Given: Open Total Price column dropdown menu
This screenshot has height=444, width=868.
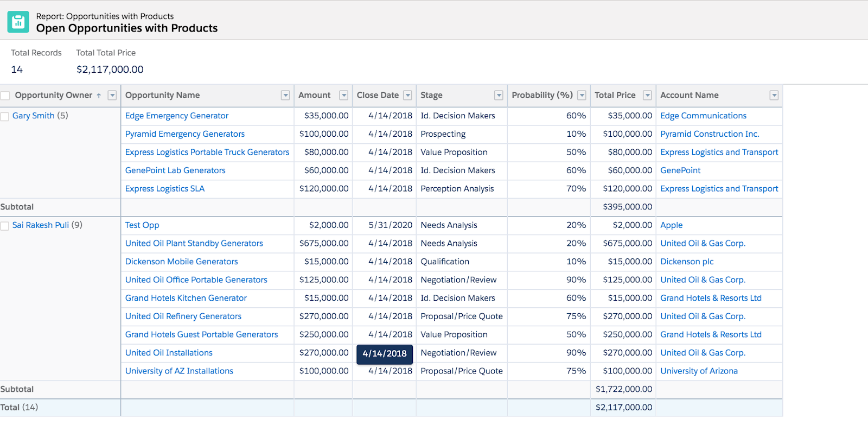Looking at the screenshot, I should 647,96.
